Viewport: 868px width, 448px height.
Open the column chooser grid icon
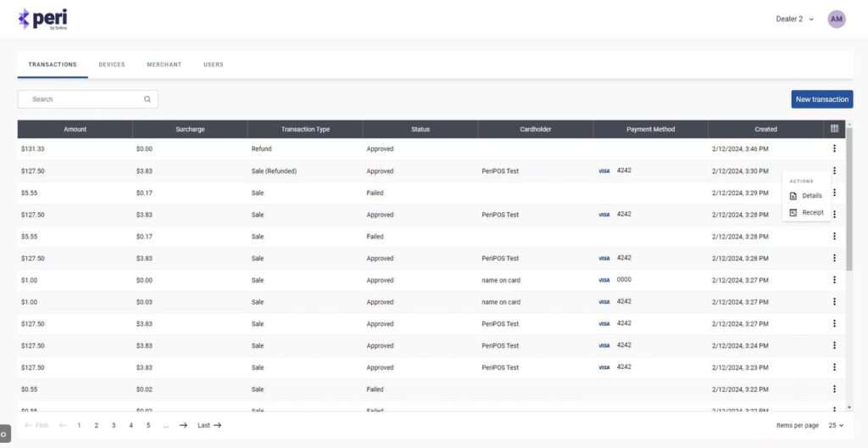(x=834, y=129)
